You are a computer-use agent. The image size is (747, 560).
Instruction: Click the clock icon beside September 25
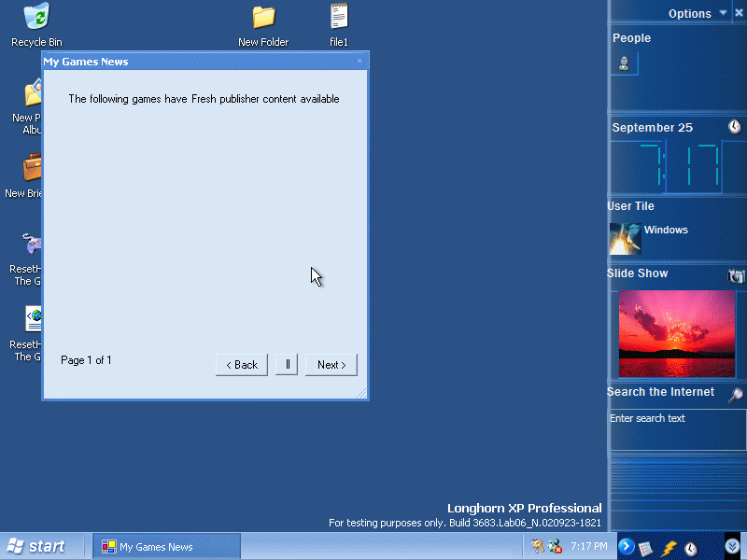point(735,126)
